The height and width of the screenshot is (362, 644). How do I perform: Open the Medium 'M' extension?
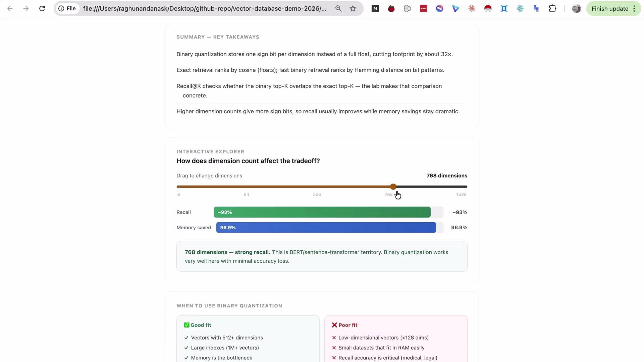375,9
